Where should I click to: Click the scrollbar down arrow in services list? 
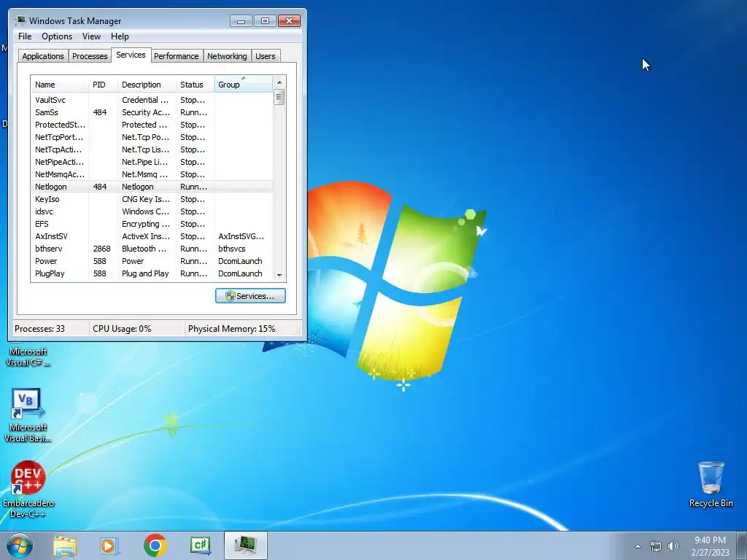(279, 275)
